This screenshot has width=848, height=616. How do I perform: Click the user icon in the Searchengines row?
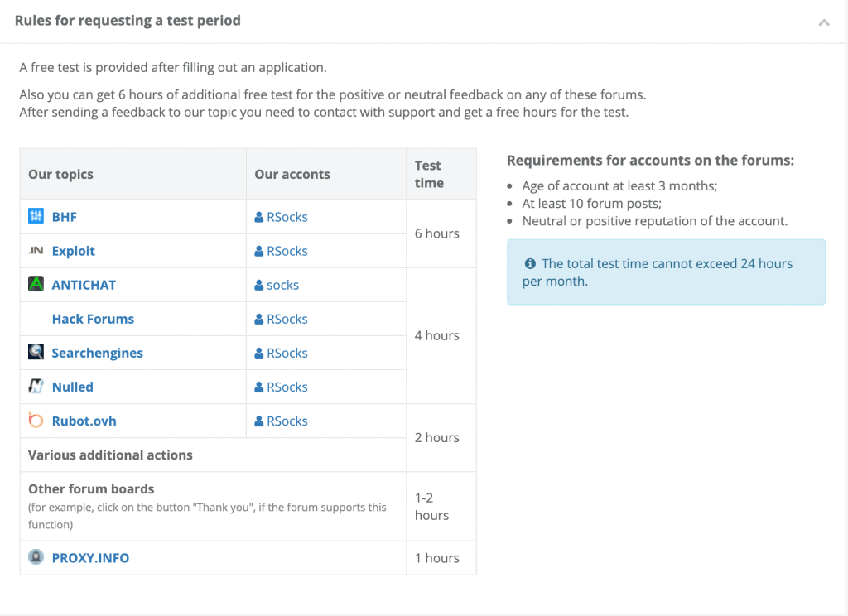tap(259, 354)
